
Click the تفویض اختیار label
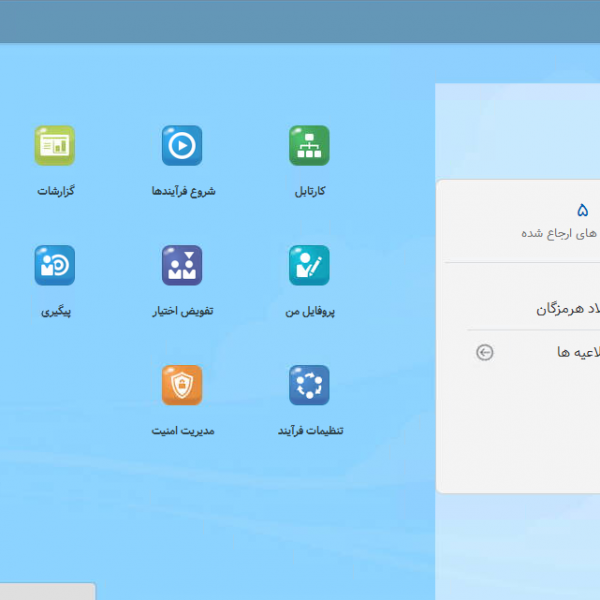point(183,311)
